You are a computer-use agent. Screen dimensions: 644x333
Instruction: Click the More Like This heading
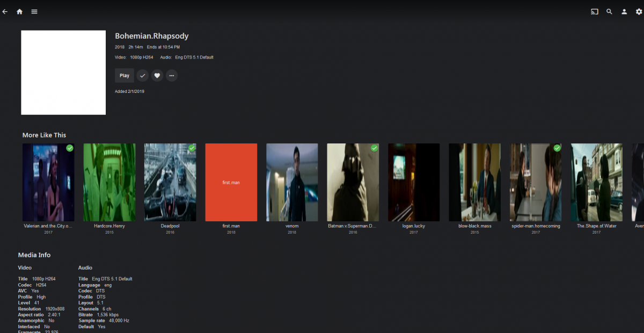pos(45,135)
